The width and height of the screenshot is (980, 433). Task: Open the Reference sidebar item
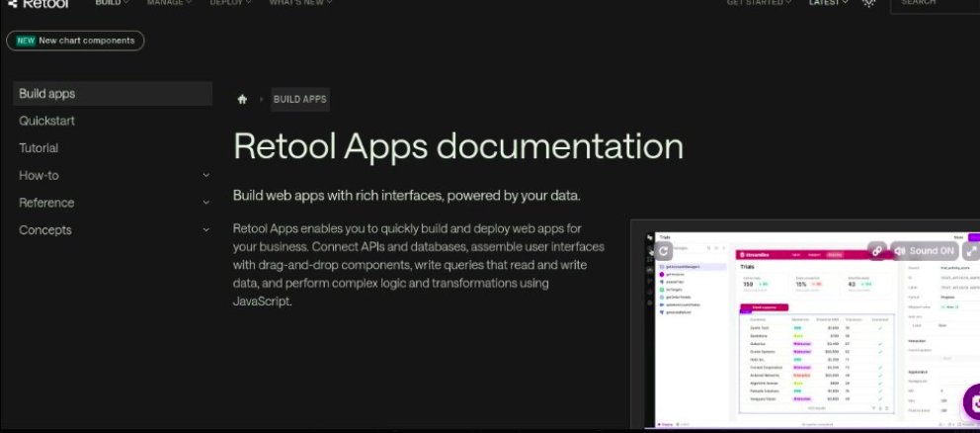[x=46, y=203]
